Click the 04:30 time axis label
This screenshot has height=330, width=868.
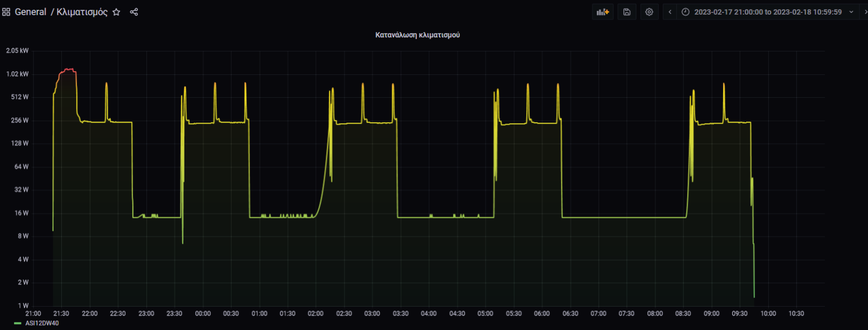click(x=457, y=314)
